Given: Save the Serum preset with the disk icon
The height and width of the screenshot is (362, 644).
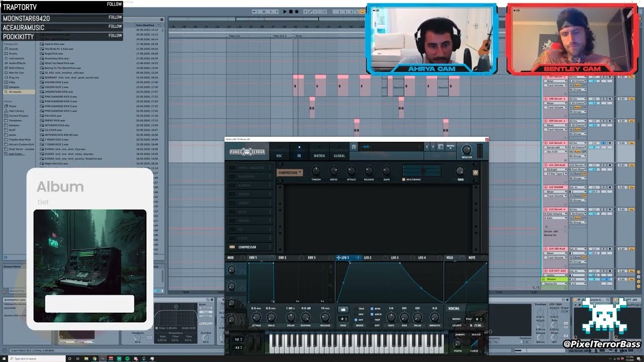Looking at the screenshot, I should (x=354, y=147).
